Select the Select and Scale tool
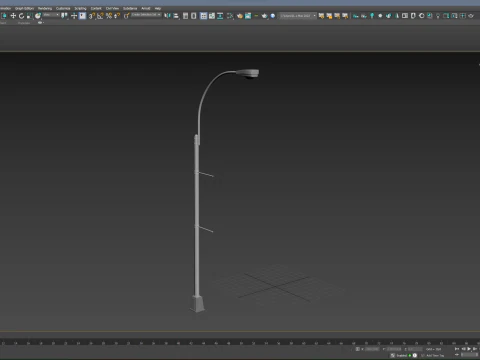Viewport: 480px width, 360px height. pyautogui.click(x=29, y=16)
